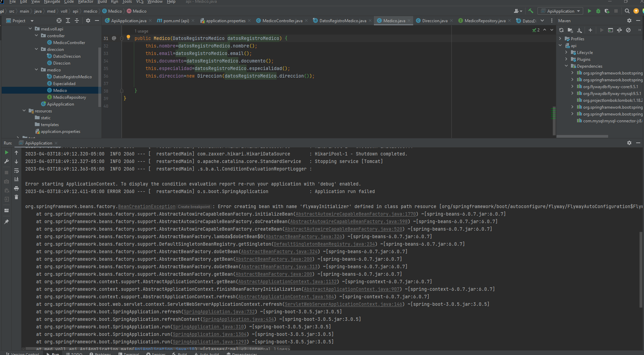Open the Navigate menu
Image resolution: width=644 pixels, height=355 pixels.
point(52,2)
